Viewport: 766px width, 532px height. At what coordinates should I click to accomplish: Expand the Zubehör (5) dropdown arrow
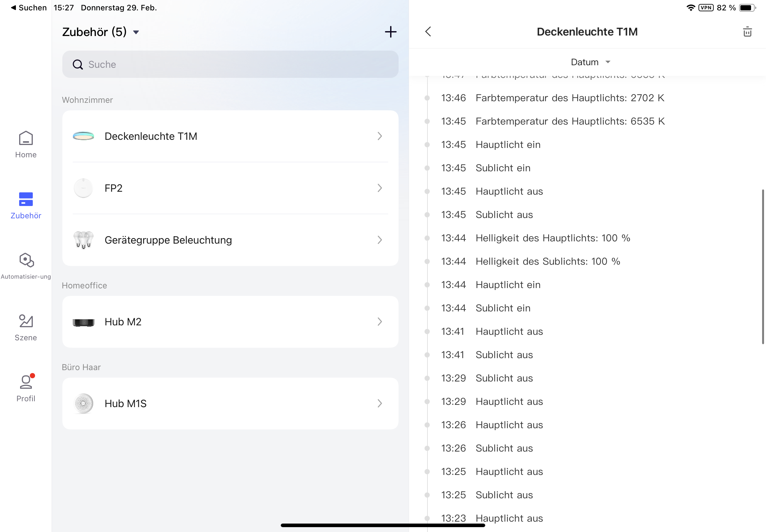[136, 32]
